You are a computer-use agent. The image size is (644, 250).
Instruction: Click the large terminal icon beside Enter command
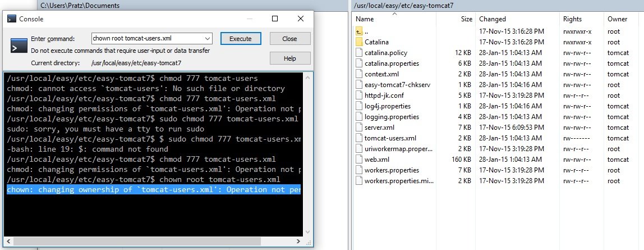pos(19,44)
